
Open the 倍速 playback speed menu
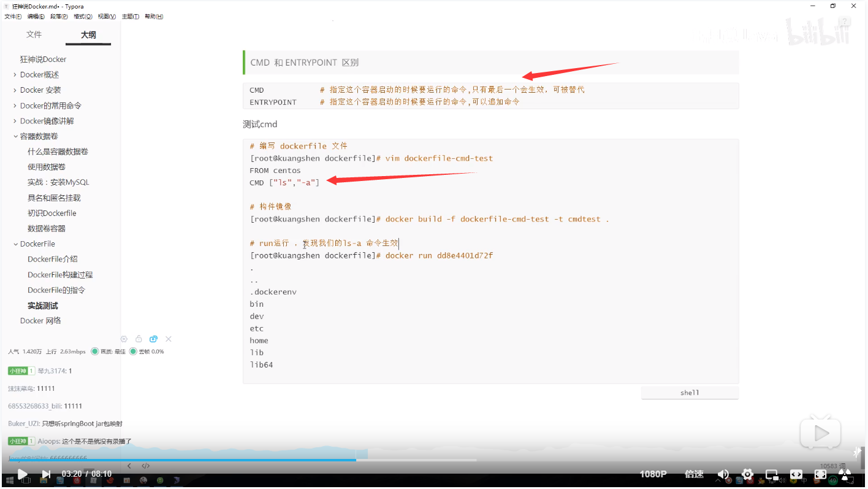[694, 474]
